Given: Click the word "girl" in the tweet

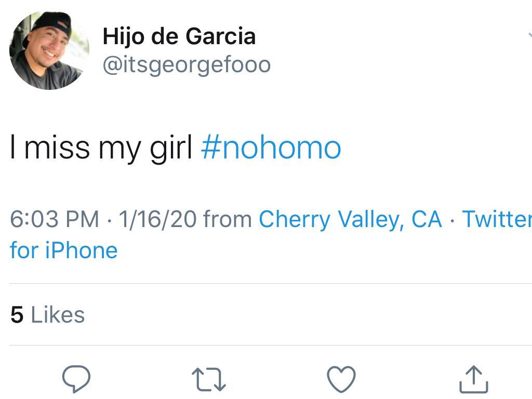Looking at the screenshot, I should tap(171, 148).
